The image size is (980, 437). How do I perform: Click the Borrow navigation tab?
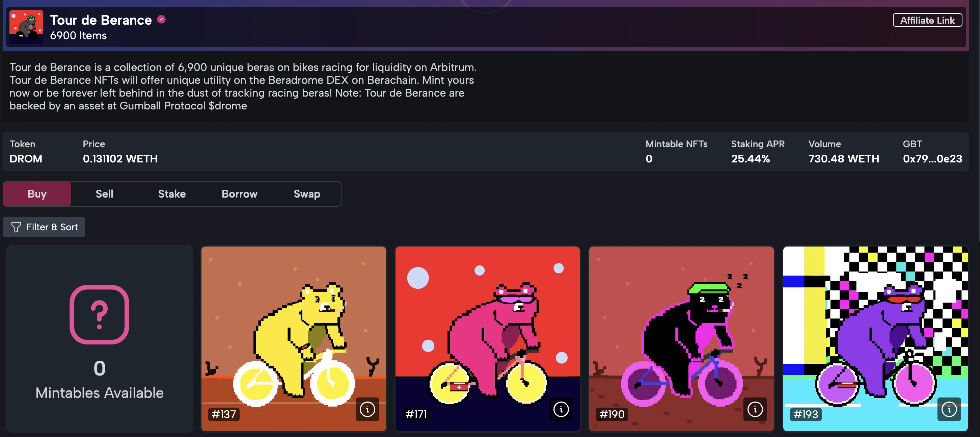[239, 193]
